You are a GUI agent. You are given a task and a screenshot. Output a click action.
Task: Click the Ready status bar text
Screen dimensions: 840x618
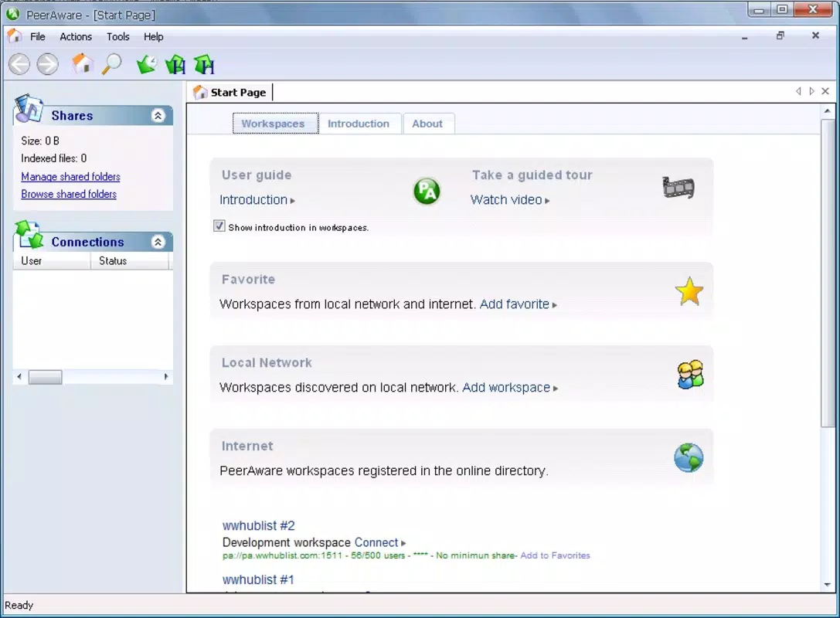click(19, 605)
